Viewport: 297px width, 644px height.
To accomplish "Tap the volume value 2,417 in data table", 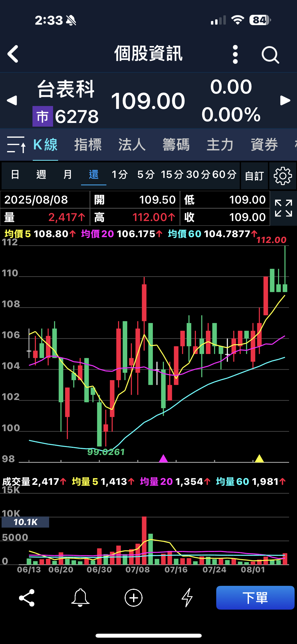I will (67, 217).
